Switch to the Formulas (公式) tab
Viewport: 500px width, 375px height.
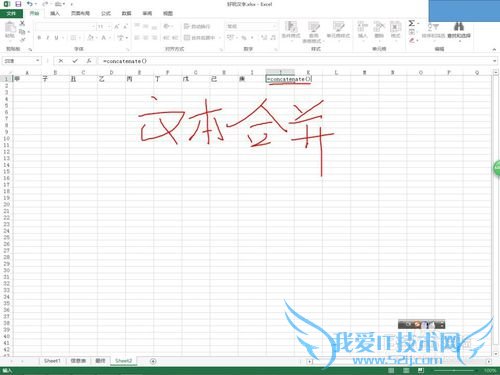(106, 13)
